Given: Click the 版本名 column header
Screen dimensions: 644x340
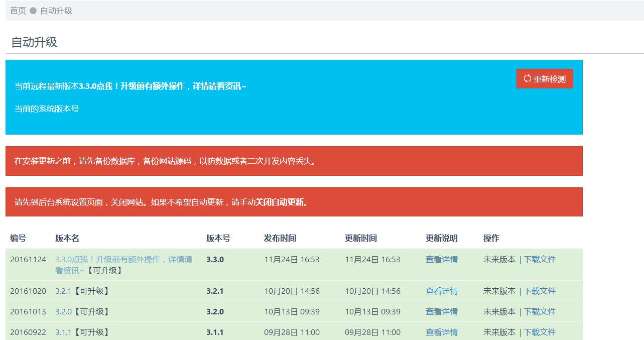Looking at the screenshot, I should tap(67, 238).
